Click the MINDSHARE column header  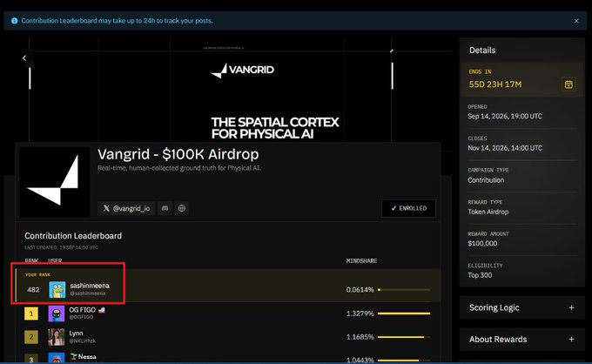pyautogui.click(x=361, y=261)
